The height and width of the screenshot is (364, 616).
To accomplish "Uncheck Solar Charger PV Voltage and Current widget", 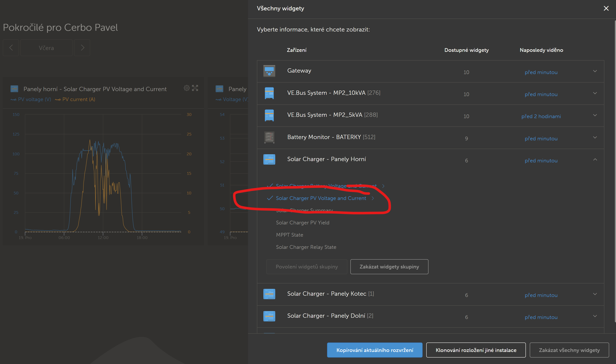I will pyautogui.click(x=321, y=198).
